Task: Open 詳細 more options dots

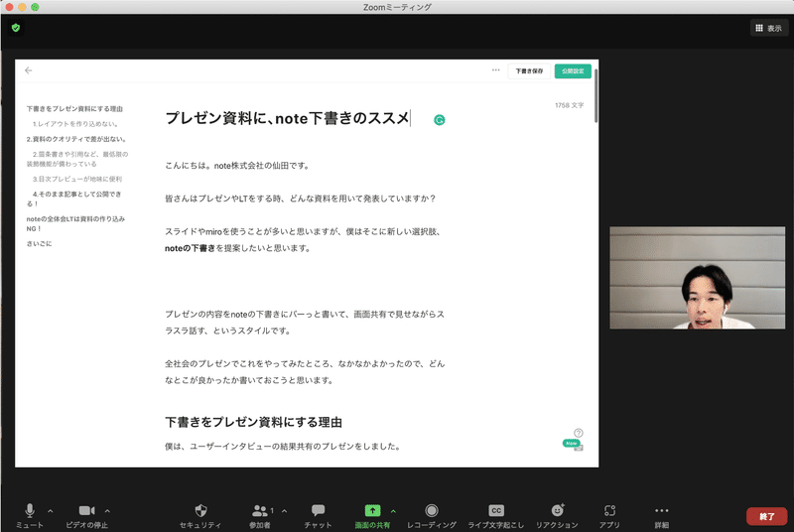Action: coord(661,510)
